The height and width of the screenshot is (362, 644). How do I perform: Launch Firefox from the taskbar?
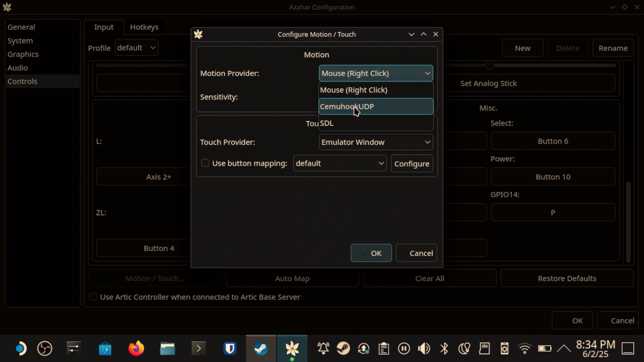point(136,349)
